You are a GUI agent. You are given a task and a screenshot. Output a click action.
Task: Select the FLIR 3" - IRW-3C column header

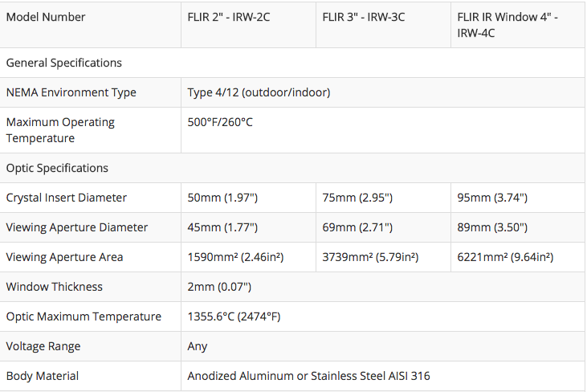pos(383,25)
